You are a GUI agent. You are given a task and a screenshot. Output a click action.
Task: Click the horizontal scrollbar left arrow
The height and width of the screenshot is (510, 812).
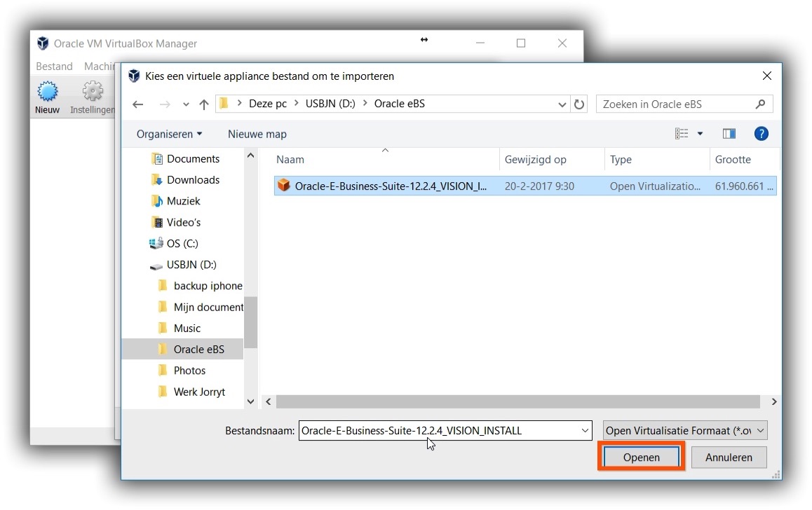(269, 402)
